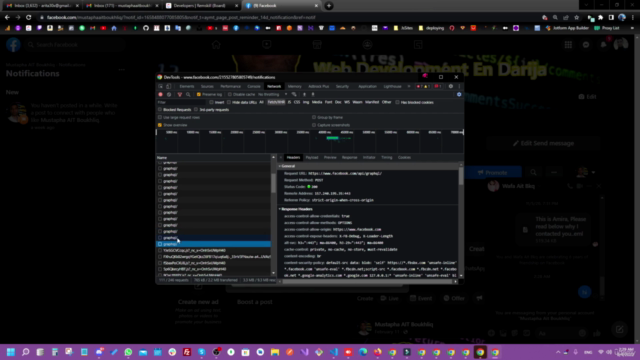Click the browser reload button
The image size is (640, 360).
pos(29,18)
